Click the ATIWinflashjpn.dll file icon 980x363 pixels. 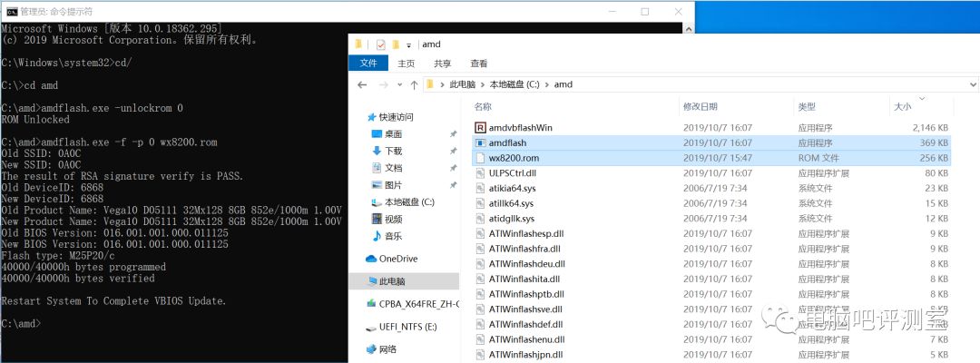480,355
